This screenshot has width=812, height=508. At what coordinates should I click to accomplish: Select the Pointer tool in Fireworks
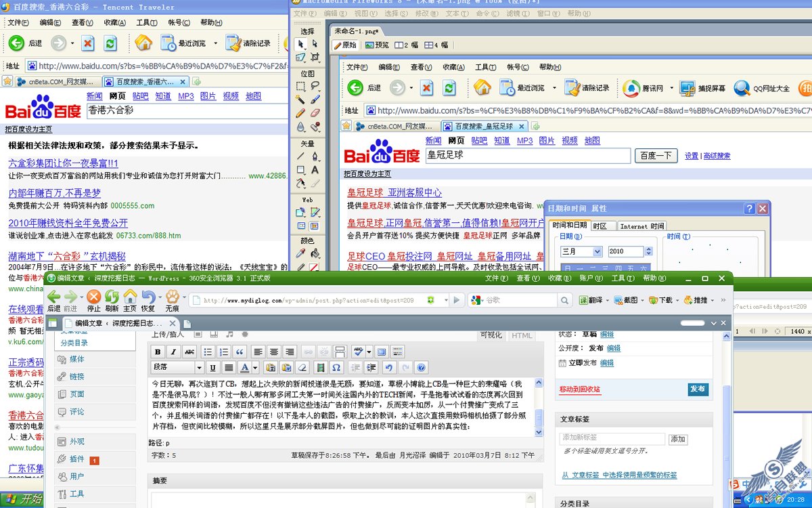[x=301, y=44]
